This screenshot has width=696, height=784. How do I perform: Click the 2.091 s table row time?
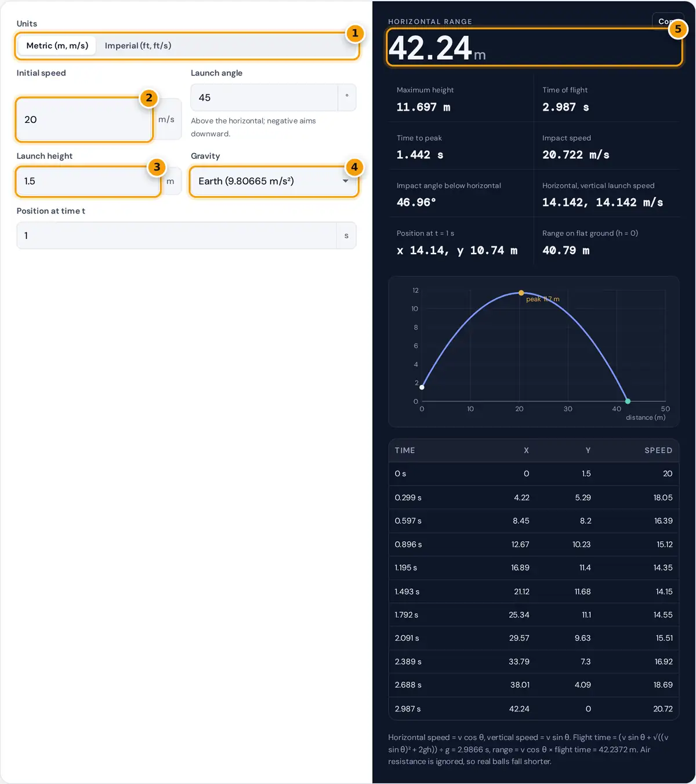[407, 638]
